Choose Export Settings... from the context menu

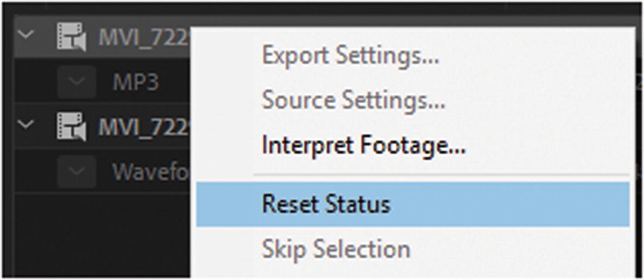(351, 56)
